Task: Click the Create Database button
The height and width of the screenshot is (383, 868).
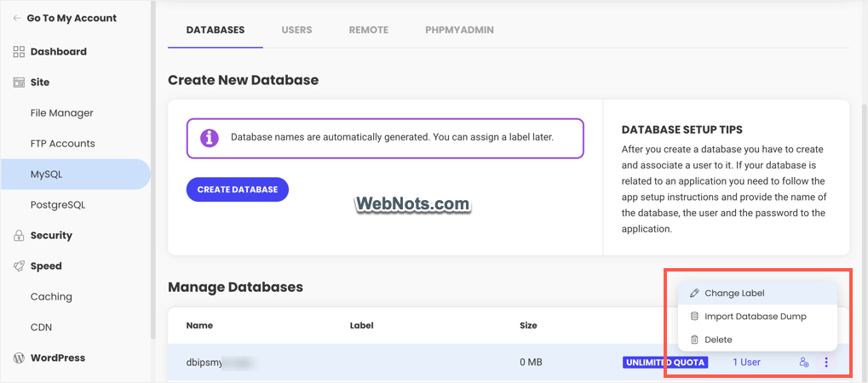Action: pos(237,190)
